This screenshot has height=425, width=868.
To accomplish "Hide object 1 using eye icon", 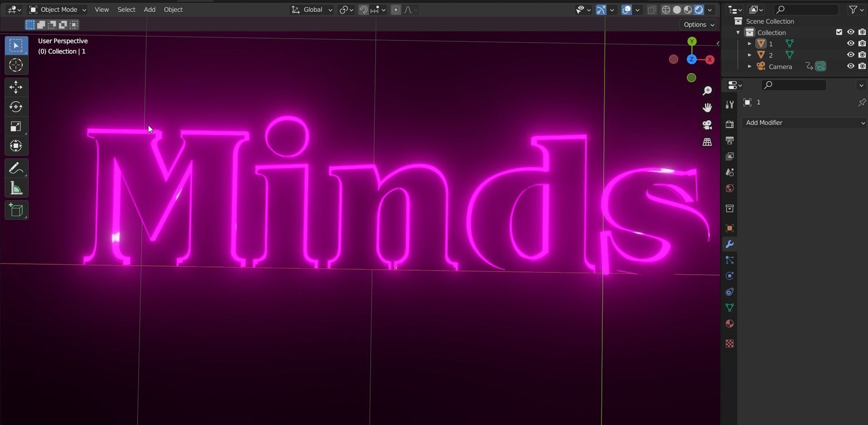I will click(x=850, y=44).
